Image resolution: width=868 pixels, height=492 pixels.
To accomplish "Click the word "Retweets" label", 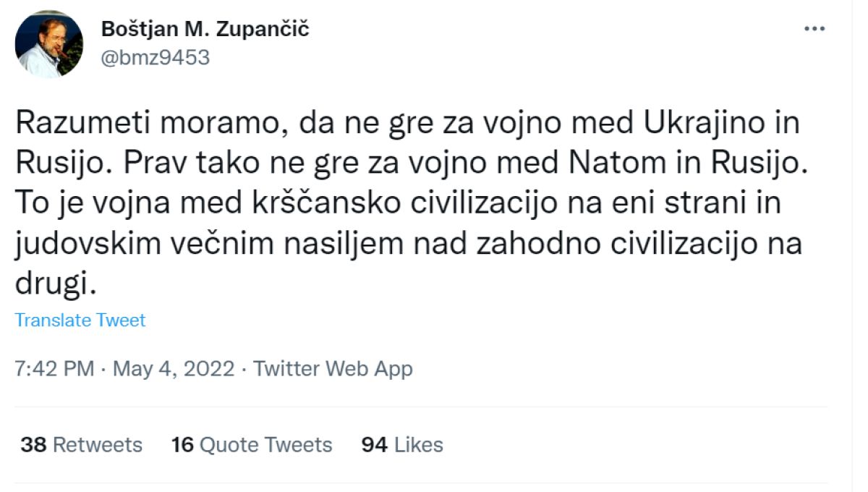I will click(98, 444).
